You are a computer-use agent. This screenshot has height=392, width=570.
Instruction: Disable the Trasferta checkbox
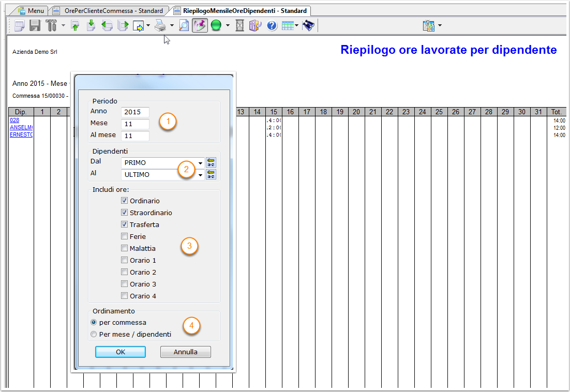pos(124,224)
